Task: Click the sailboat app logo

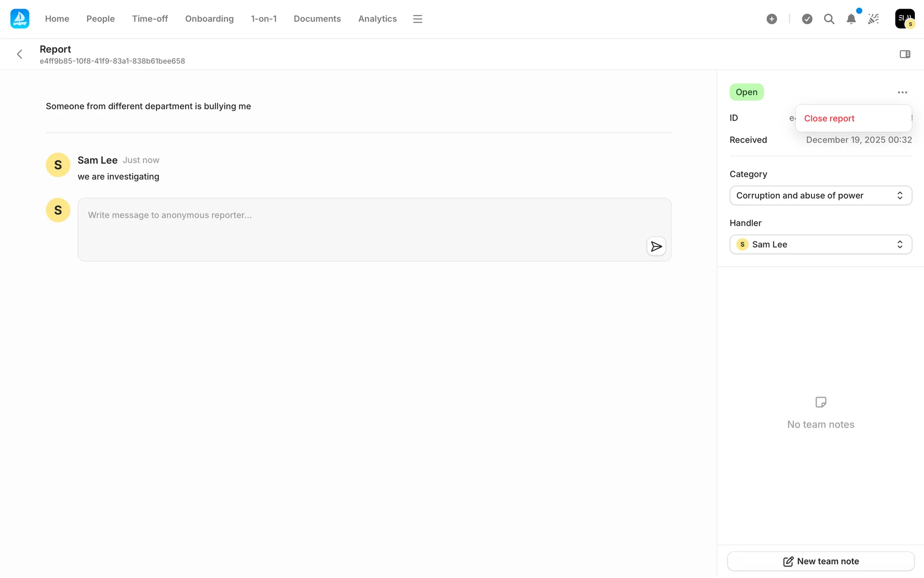Action: click(x=20, y=19)
